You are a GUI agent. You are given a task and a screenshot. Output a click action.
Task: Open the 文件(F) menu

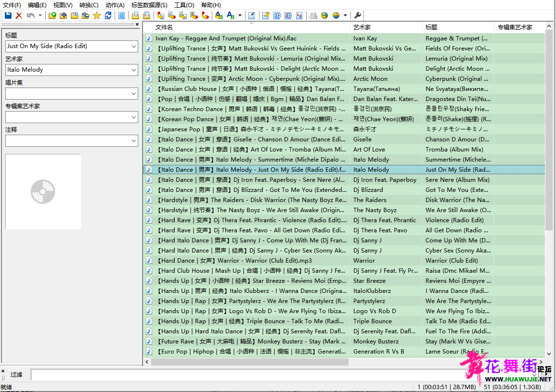pos(12,5)
